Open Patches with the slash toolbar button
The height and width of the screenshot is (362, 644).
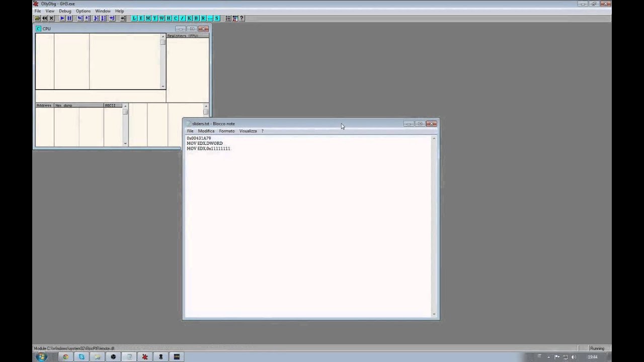click(183, 18)
